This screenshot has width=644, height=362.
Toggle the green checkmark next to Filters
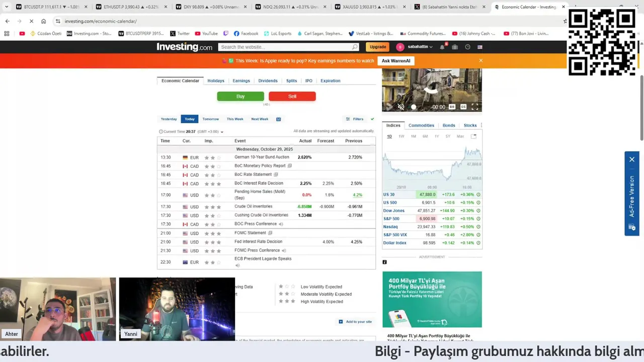click(372, 119)
